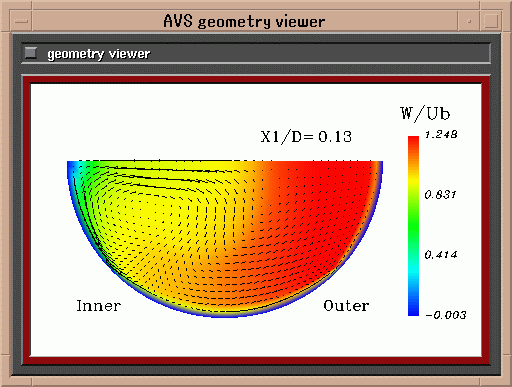Click the Inner label under the plot
This screenshot has width=512, height=387.
point(98,306)
